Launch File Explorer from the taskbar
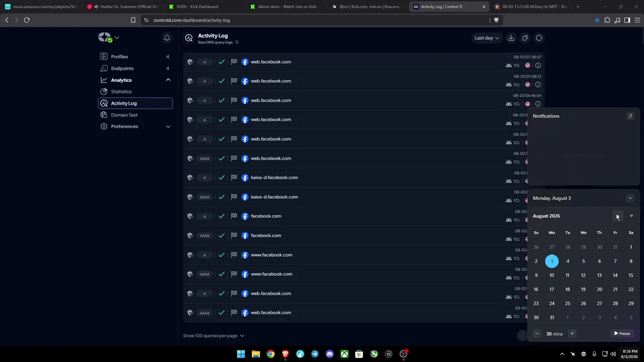Image resolution: width=644 pixels, height=362 pixels. click(256, 354)
